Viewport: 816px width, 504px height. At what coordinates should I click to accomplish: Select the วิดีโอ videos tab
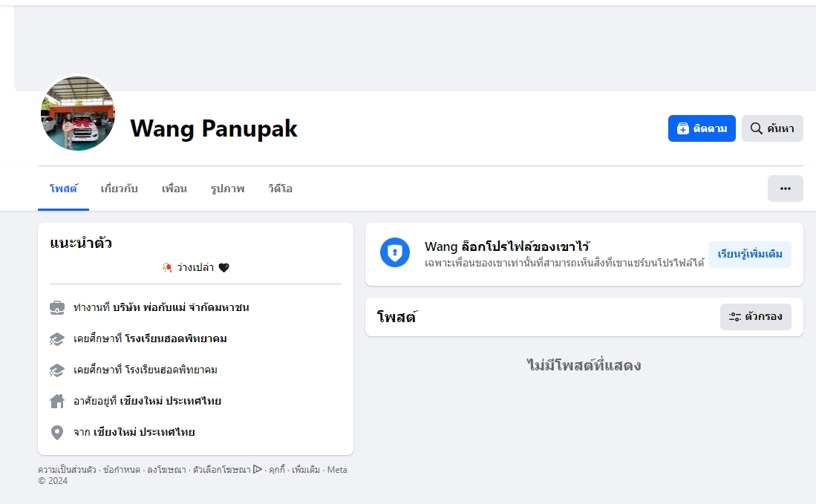280,189
